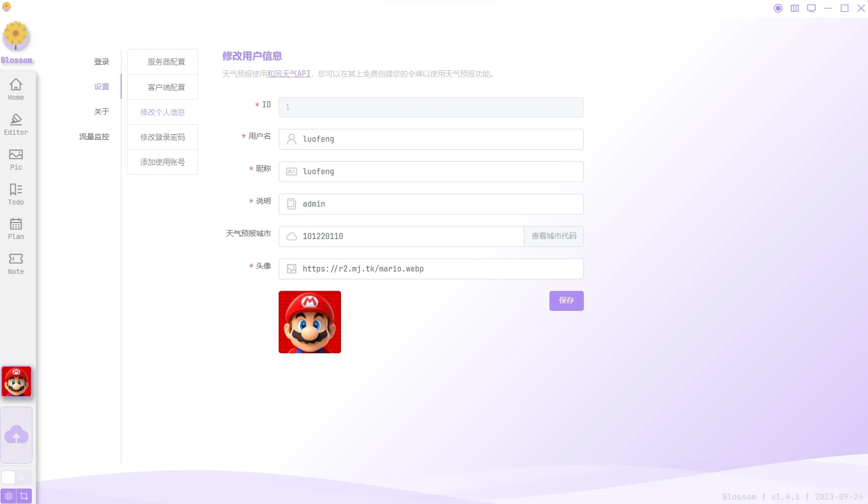Click the user icon in 用户名 field

[292, 139]
